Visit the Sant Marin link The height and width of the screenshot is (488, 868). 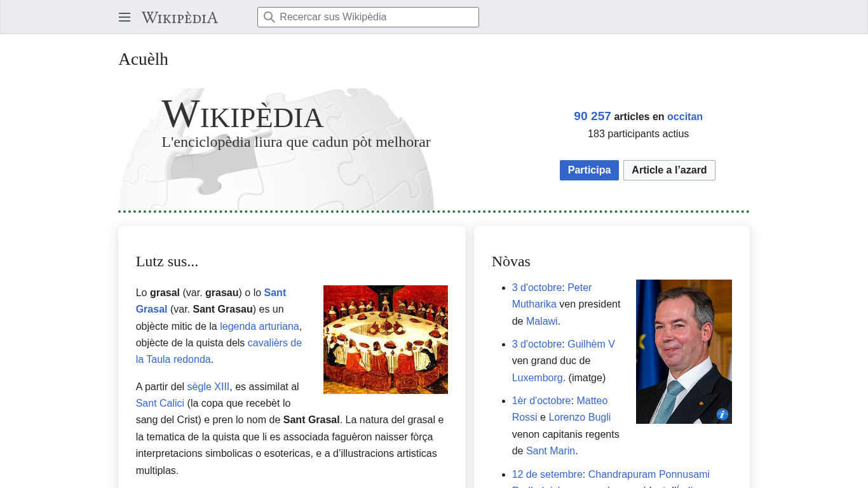[550, 451]
